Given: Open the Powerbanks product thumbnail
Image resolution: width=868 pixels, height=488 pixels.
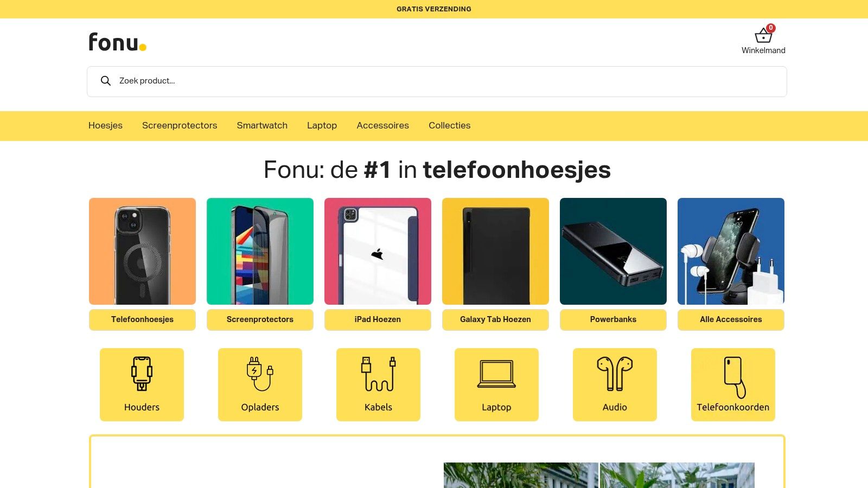Looking at the screenshot, I should click(x=613, y=251).
